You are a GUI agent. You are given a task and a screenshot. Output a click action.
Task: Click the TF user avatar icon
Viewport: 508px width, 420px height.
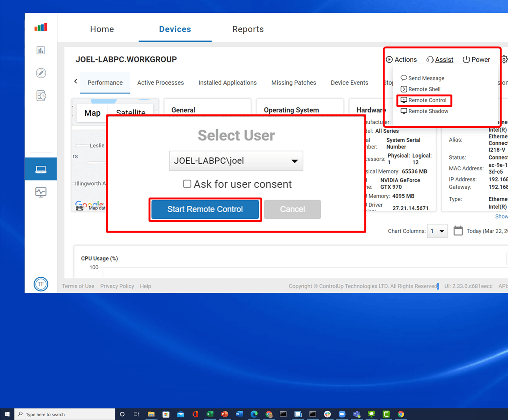pyautogui.click(x=41, y=284)
